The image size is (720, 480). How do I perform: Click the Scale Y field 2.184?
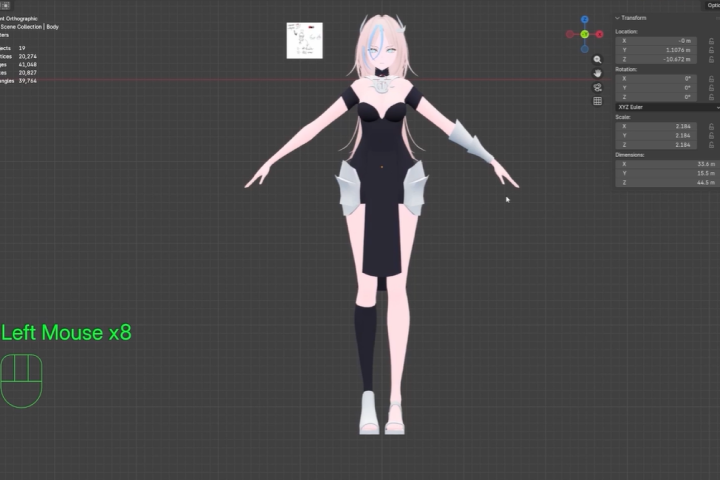(656, 136)
